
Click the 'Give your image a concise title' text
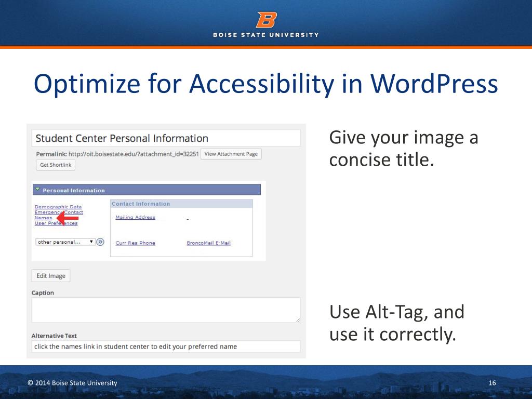coord(404,149)
